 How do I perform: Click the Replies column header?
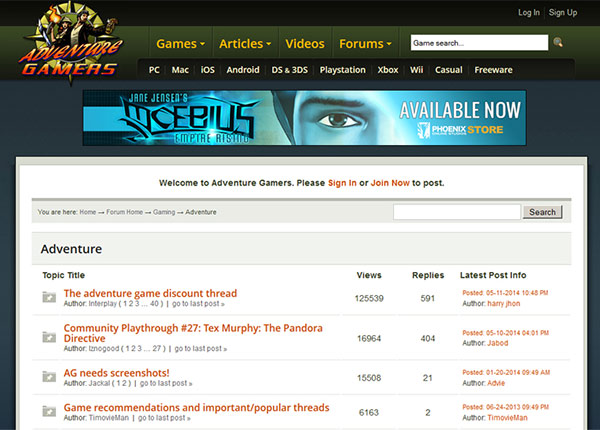428,275
